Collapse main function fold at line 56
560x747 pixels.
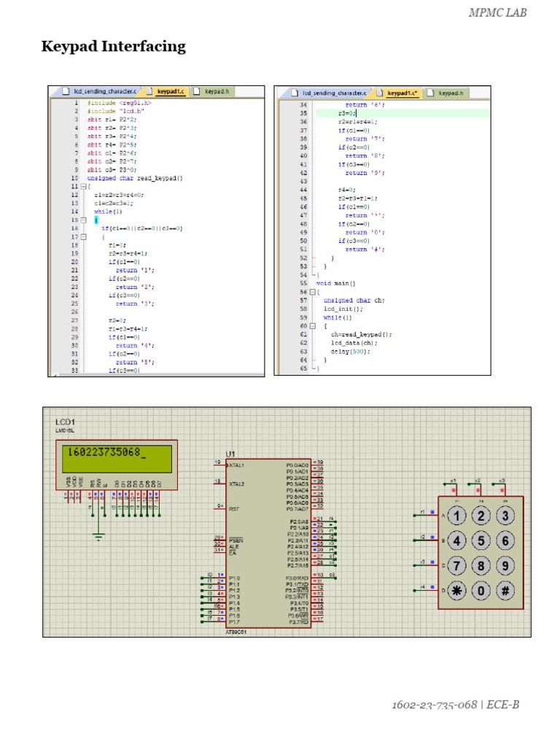[x=312, y=292]
